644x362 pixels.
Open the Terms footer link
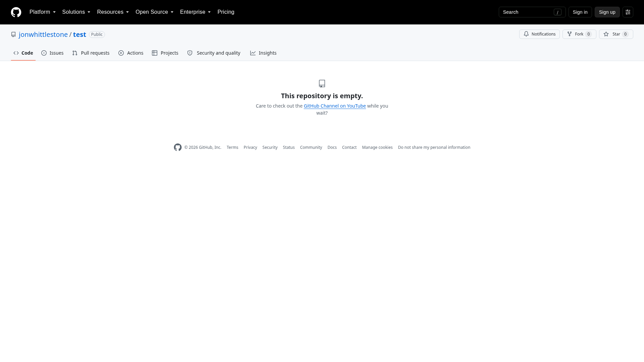tap(232, 147)
